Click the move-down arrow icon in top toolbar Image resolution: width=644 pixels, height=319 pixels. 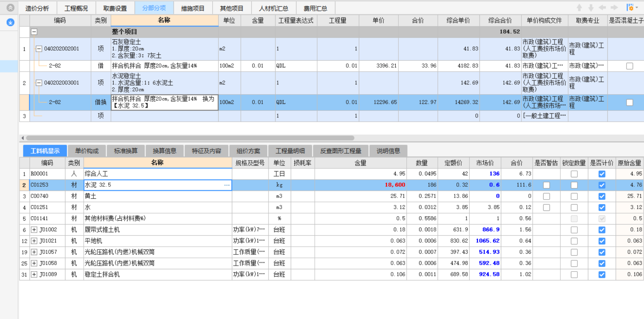591,8
